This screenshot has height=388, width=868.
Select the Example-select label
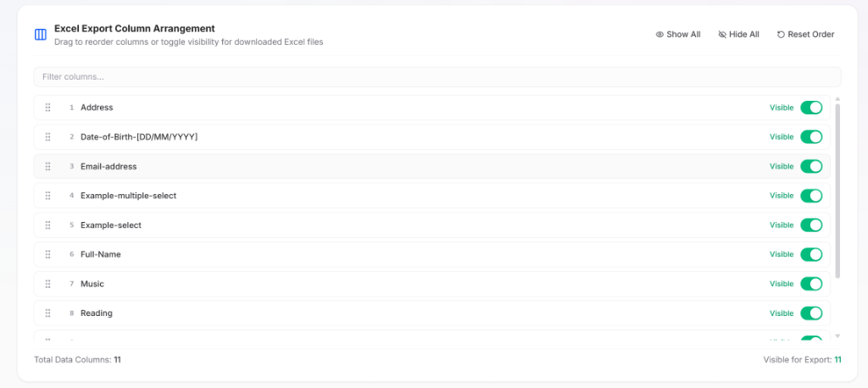pos(111,225)
